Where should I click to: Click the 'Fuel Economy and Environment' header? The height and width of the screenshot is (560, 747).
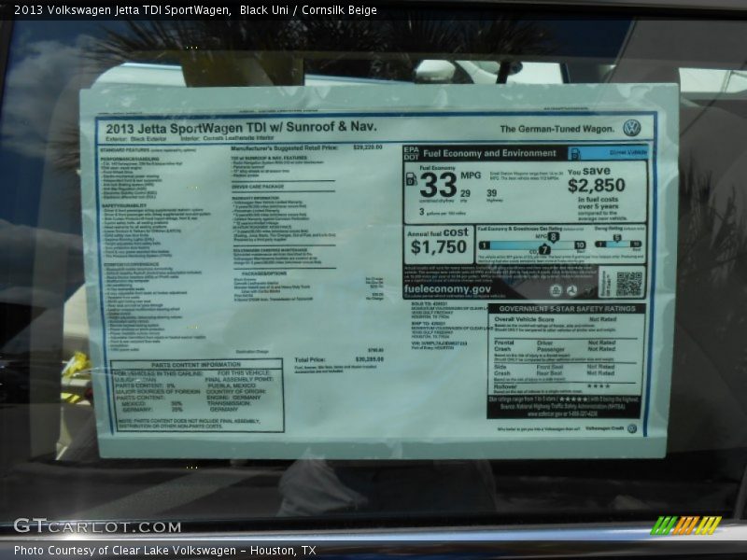tap(489, 153)
